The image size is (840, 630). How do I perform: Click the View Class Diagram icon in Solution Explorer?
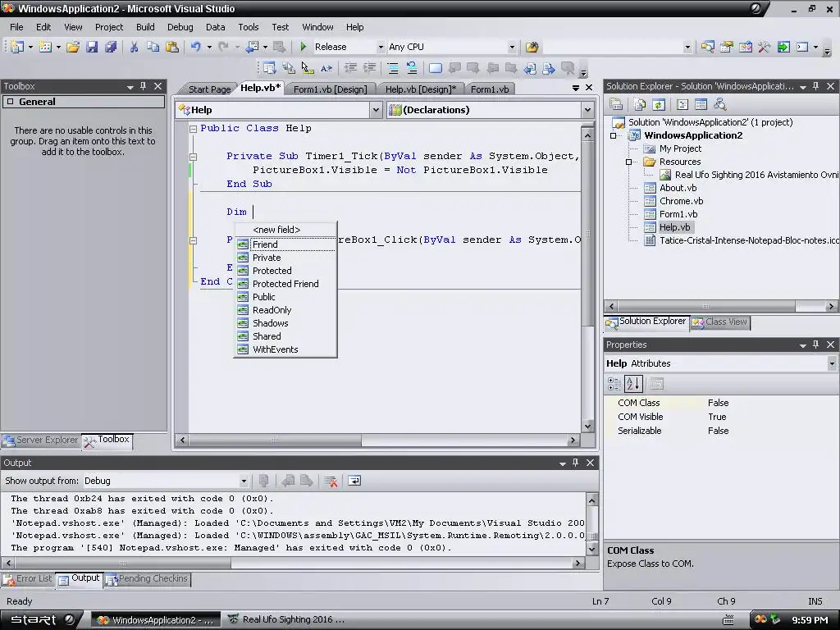720,104
